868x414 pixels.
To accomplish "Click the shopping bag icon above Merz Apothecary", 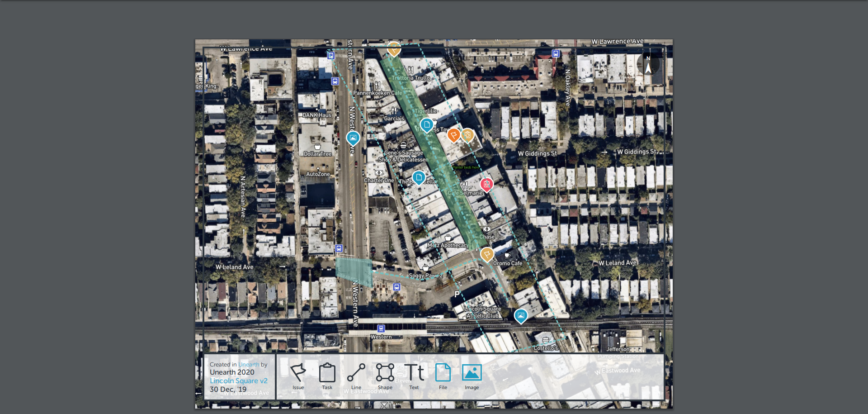I will coord(448,238).
